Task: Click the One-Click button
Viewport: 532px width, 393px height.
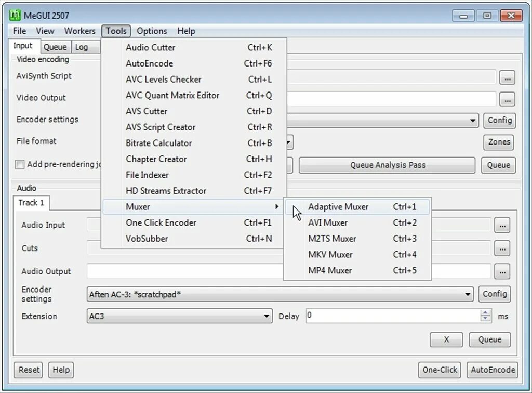Action: point(440,370)
